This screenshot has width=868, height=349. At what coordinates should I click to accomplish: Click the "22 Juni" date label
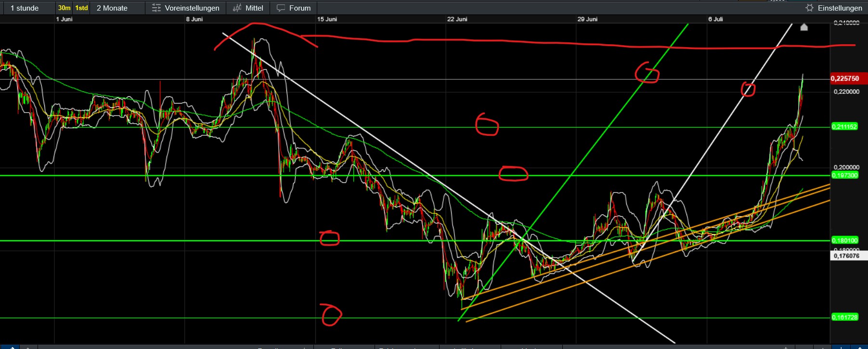[x=457, y=19]
